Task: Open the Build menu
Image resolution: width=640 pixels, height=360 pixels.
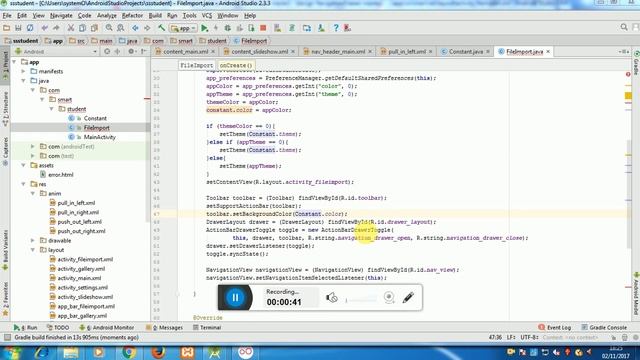Action: coord(155,16)
